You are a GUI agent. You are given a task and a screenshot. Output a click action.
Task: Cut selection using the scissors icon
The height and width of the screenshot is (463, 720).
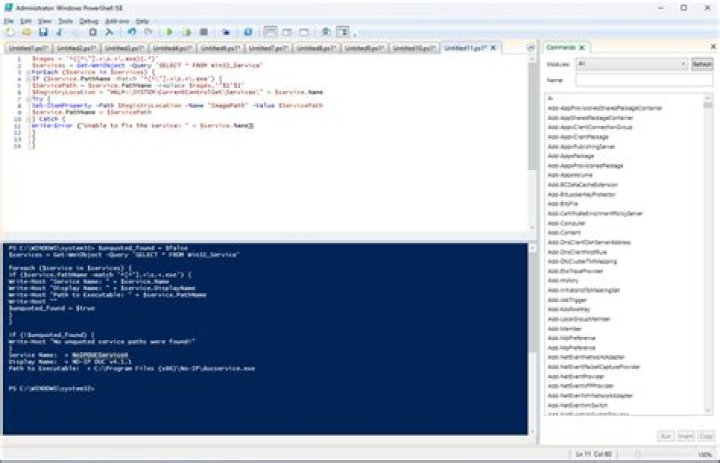click(60, 32)
